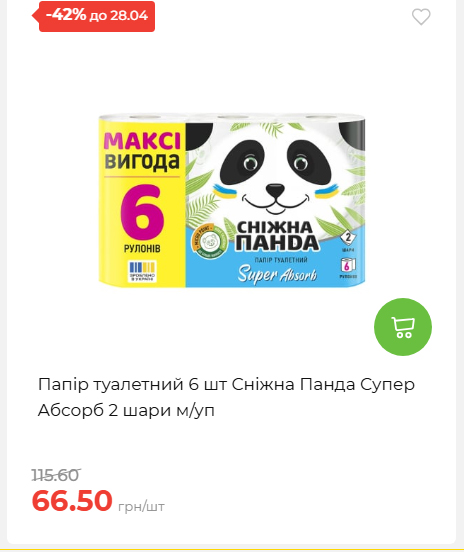Add product to favorites with heart icon
The image size is (464, 552).
point(421,17)
